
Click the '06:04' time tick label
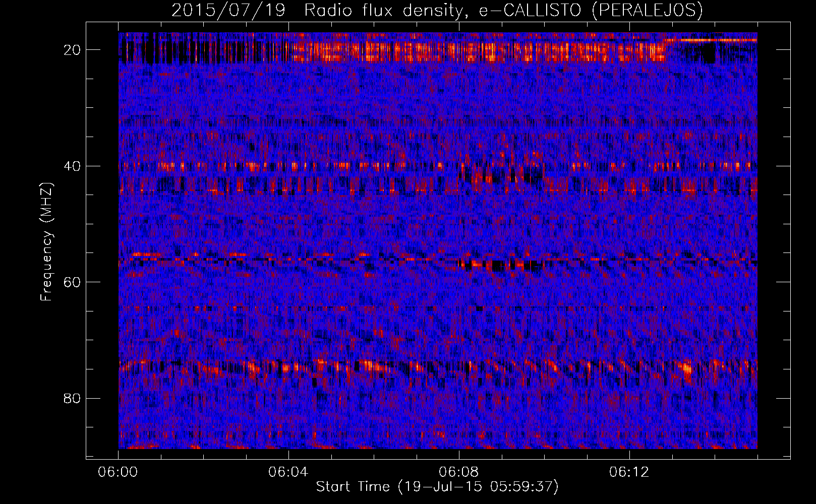(288, 472)
